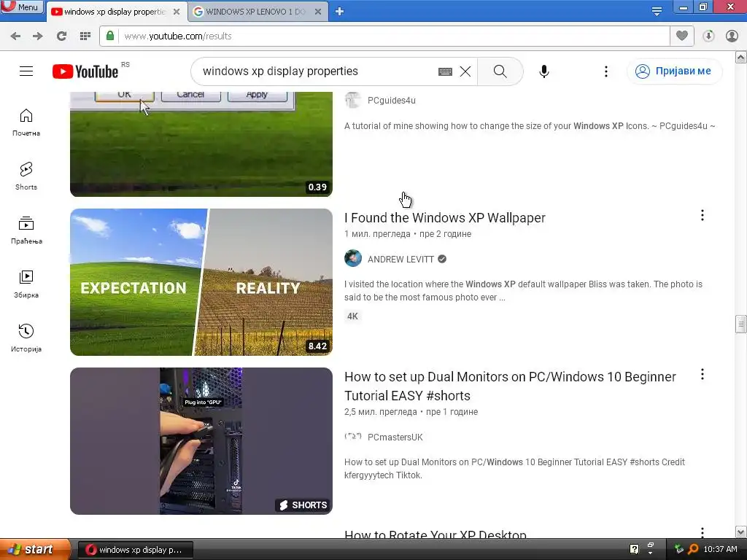
Task: Click the vertical scrollbar thumb
Action: 740,324
